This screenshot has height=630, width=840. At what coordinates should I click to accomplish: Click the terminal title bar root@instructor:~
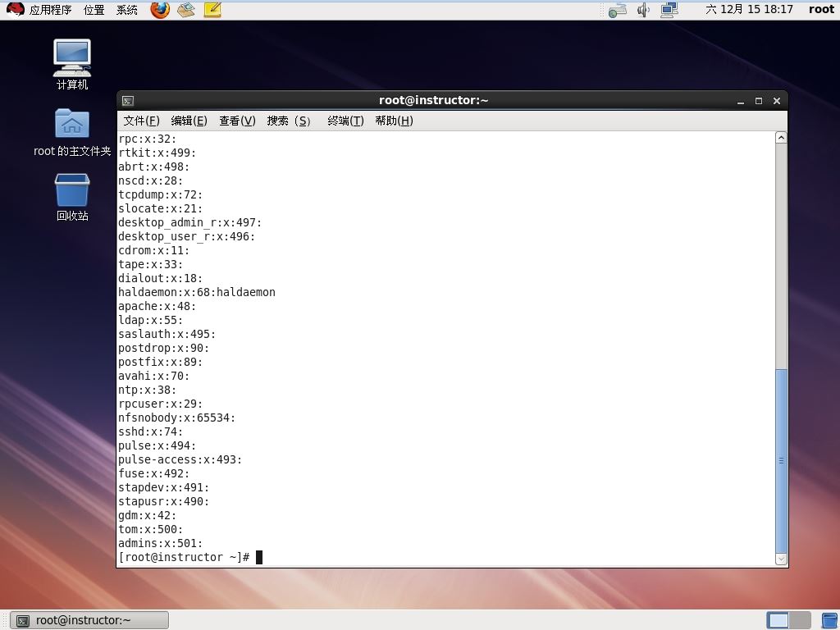pos(433,101)
